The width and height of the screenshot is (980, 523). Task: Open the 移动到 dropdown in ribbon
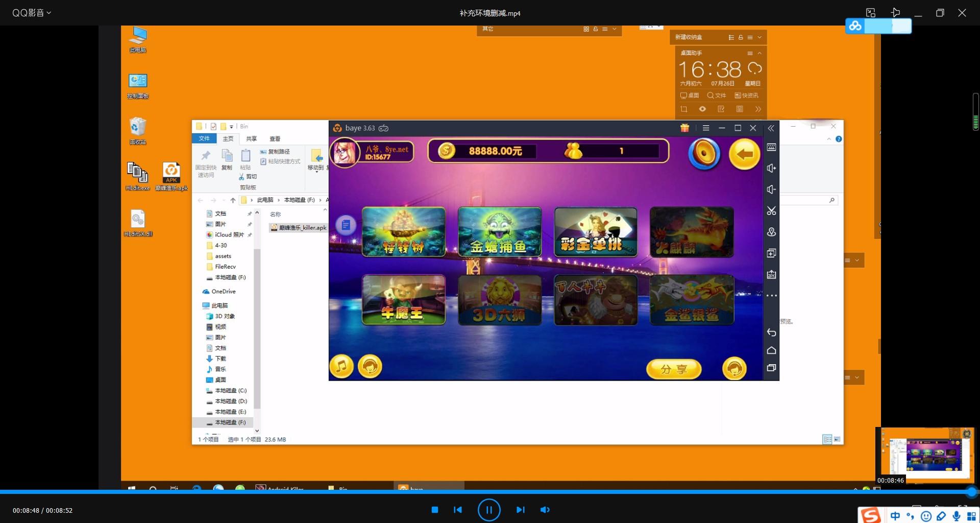click(x=316, y=160)
